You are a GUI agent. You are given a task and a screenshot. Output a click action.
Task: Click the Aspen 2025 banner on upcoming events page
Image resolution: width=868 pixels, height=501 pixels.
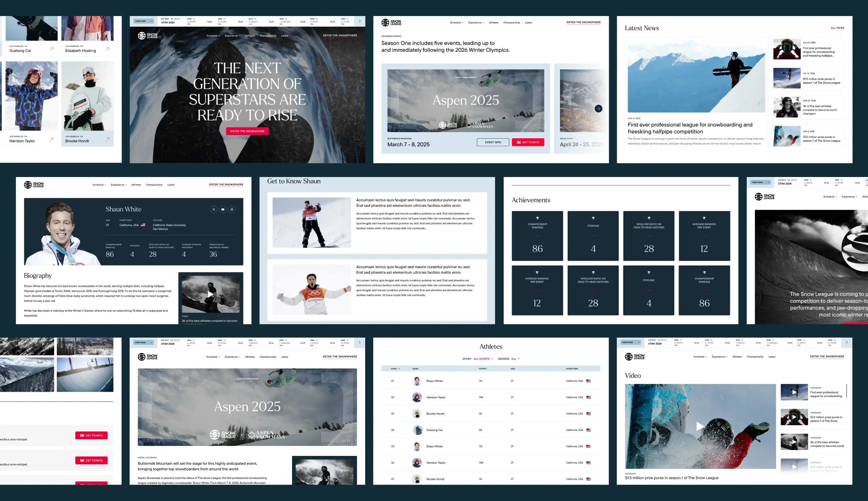[466, 101]
